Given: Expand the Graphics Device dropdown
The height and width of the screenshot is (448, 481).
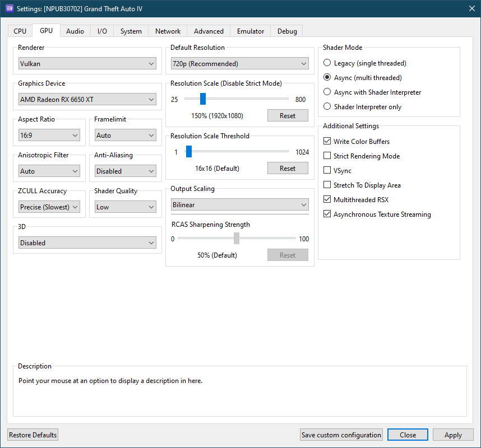Looking at the screenshot, I should pos(87,100).
